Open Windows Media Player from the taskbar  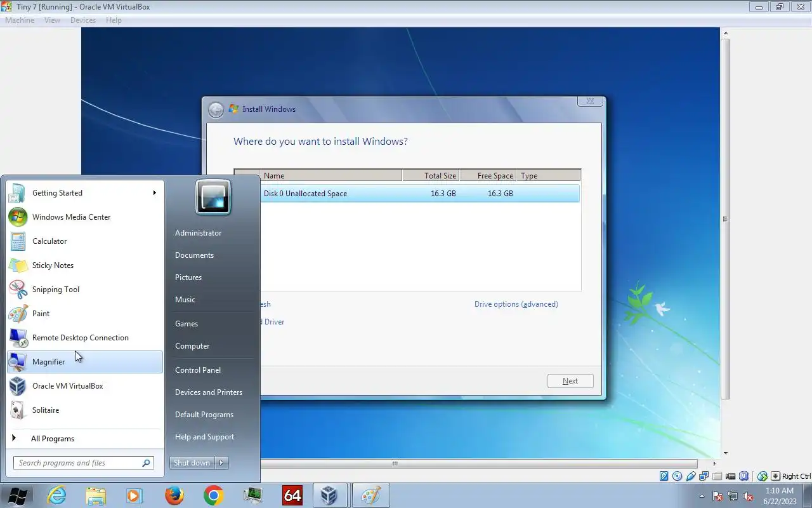(135, 495)
